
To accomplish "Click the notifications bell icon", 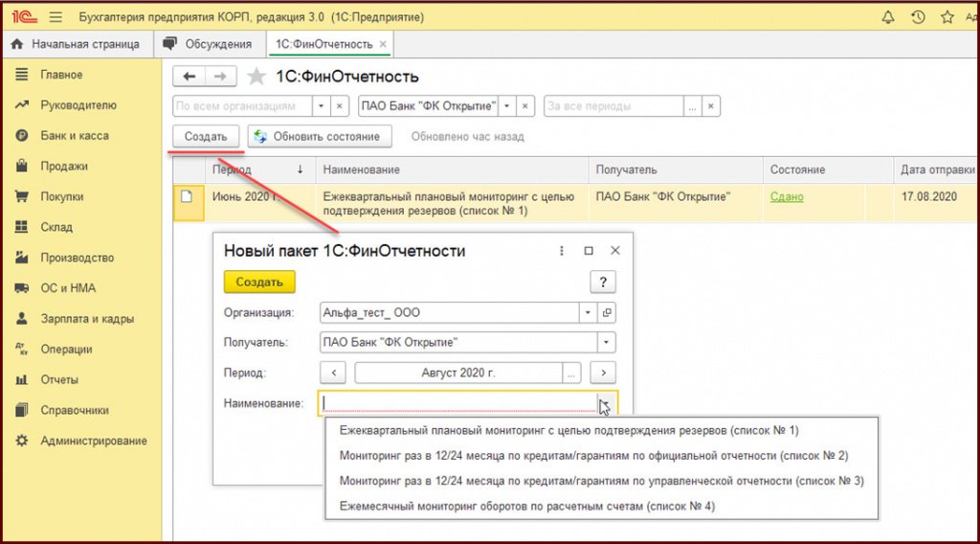I will click(x=888, y=17).
